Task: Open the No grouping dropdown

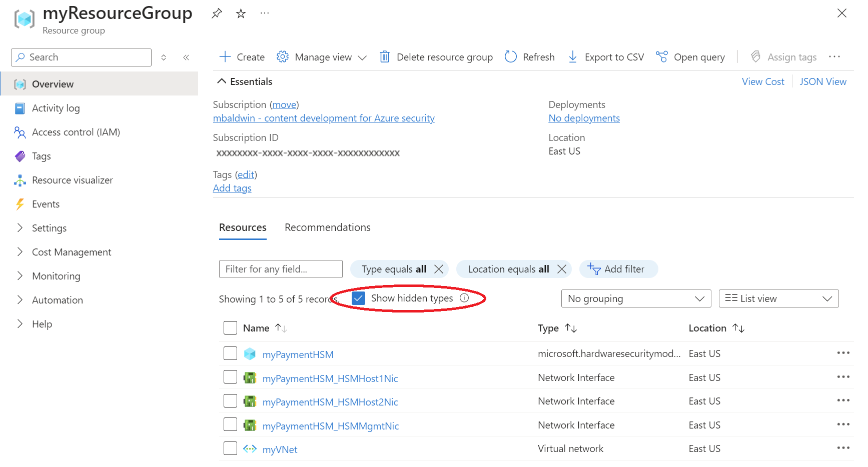Action: 636,298
